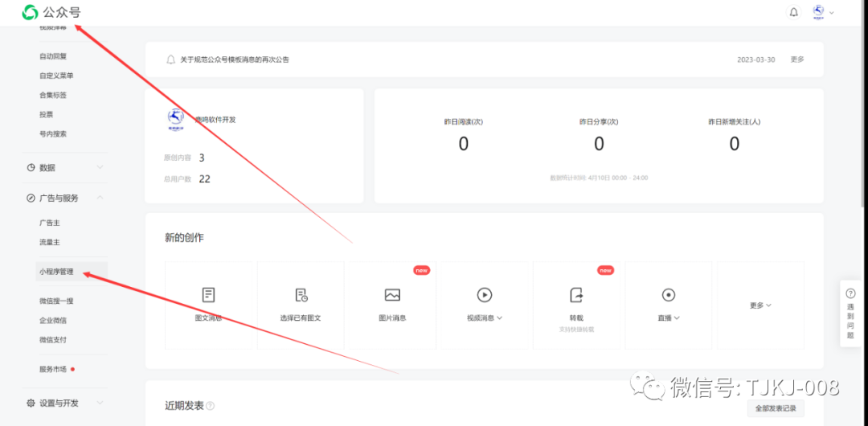
Task: Open 投票 sidebar item
Action: click(x=47, y=114)
